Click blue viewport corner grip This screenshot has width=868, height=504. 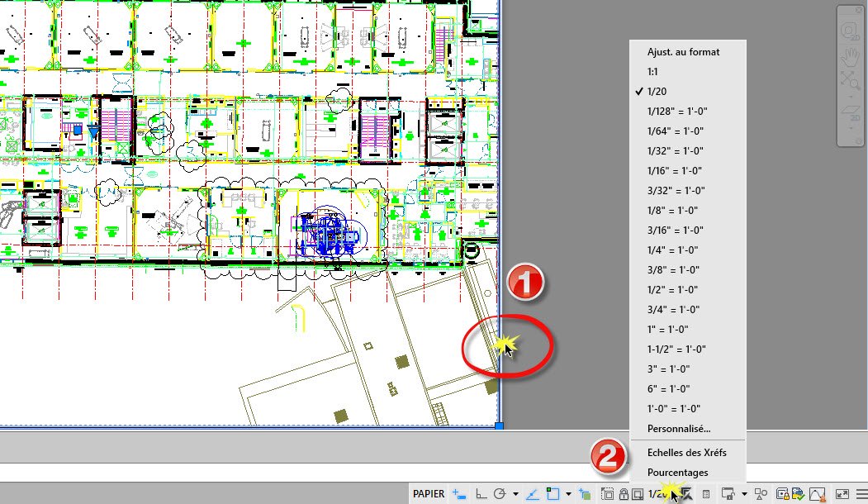[499, 426]
